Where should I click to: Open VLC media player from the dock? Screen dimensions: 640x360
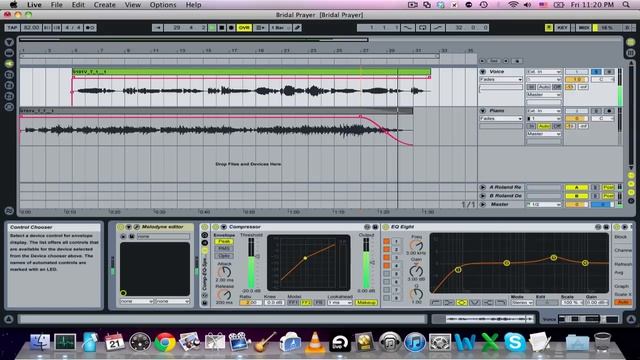[x=315, y=342]
